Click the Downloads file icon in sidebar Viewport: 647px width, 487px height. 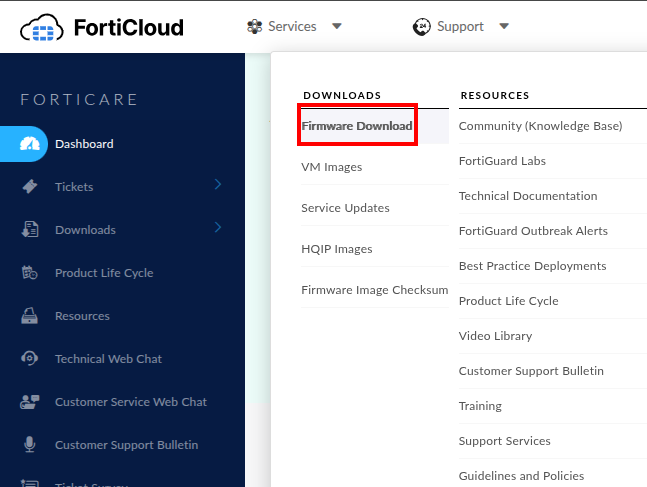[30, 230]
